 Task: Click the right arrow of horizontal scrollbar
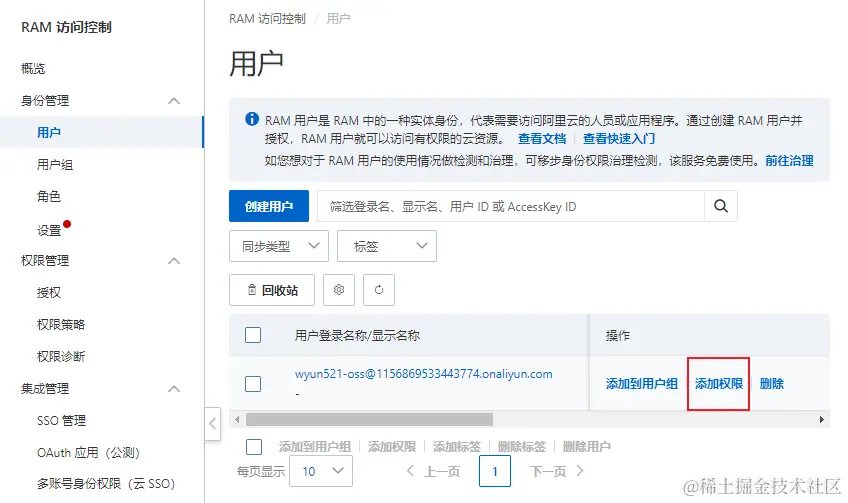pos(822,420)
